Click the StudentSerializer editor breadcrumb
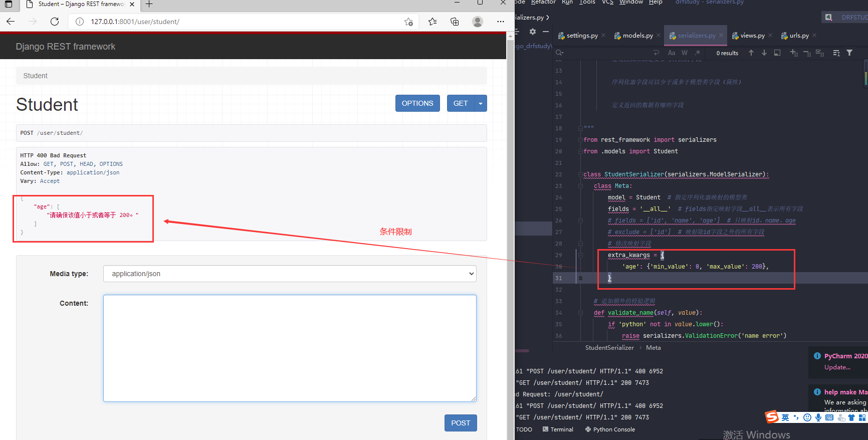The image size is (868, 440). coord(609,348)
